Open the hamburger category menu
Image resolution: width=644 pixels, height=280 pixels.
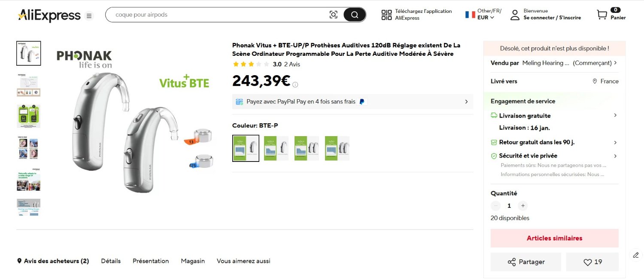click(89, 16)
